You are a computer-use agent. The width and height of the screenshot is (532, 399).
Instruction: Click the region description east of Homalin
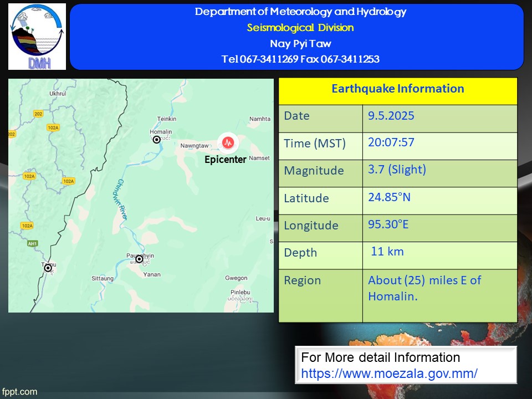click(x=424, y=288)
